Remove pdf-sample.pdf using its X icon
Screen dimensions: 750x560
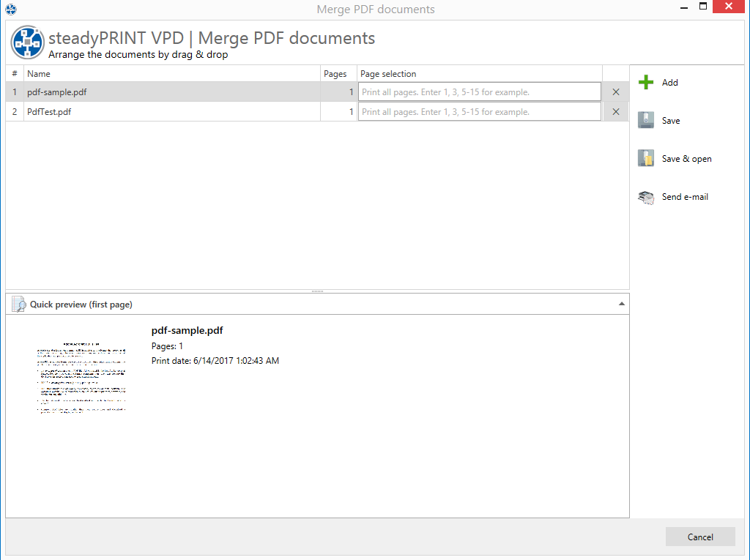coord(615,92)
